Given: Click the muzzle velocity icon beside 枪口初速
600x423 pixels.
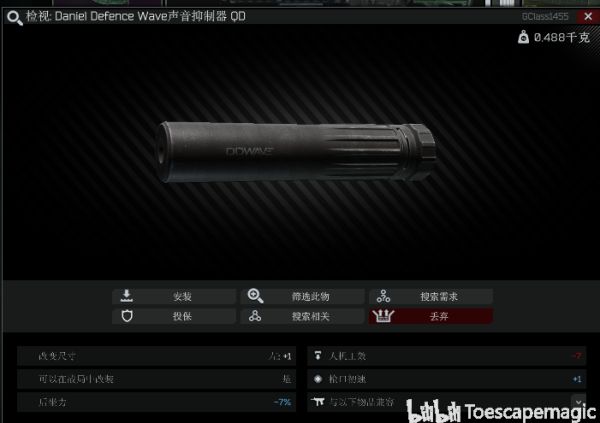Looking at the screenshot, I should 318,379.
